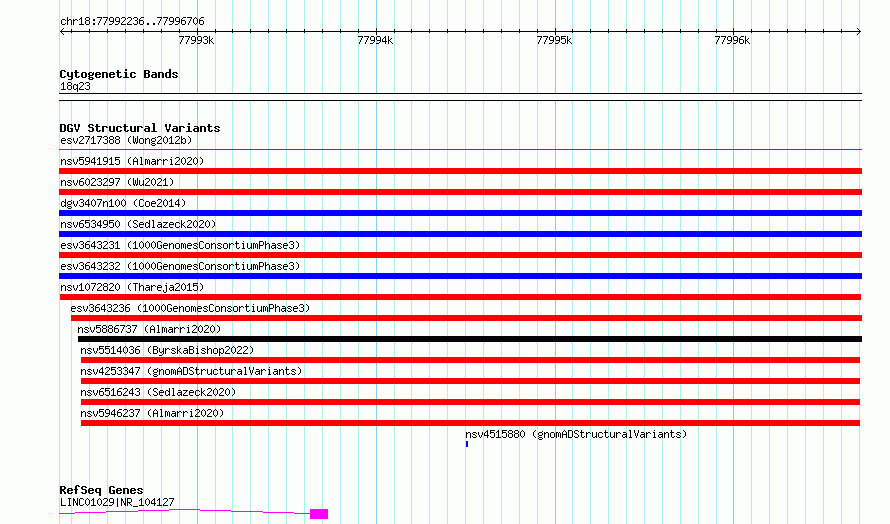Click the nsv6023297 (Wu2021) label
The width and height of the screenshot is (890, 524).
(x=117, y=182)
